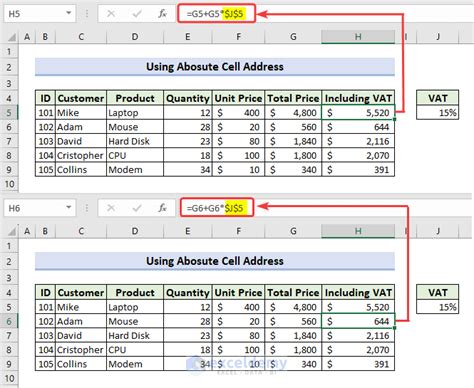The width and height of the screenshot is (474, 388).
Task: Click the 'CPU' cell in the upper sheet
Action: point(135,156)
